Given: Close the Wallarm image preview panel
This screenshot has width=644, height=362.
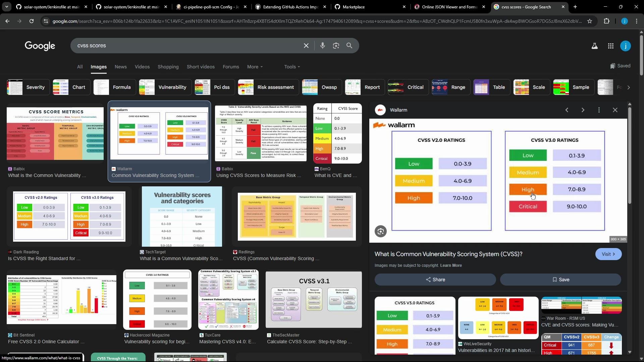Looking at the screenshot, I should 615,110.
